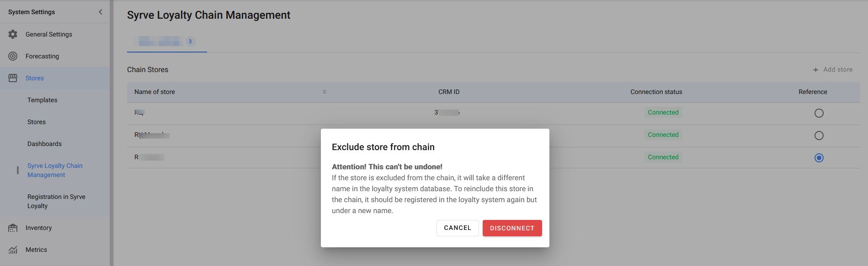Viewport: 868px width, 266px height.
Task: Open Syrve Loyalty Chain Management menu item
Action: 55,170
